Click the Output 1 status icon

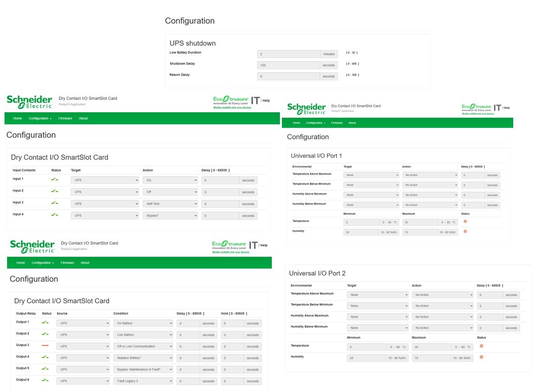pos(45,322)
